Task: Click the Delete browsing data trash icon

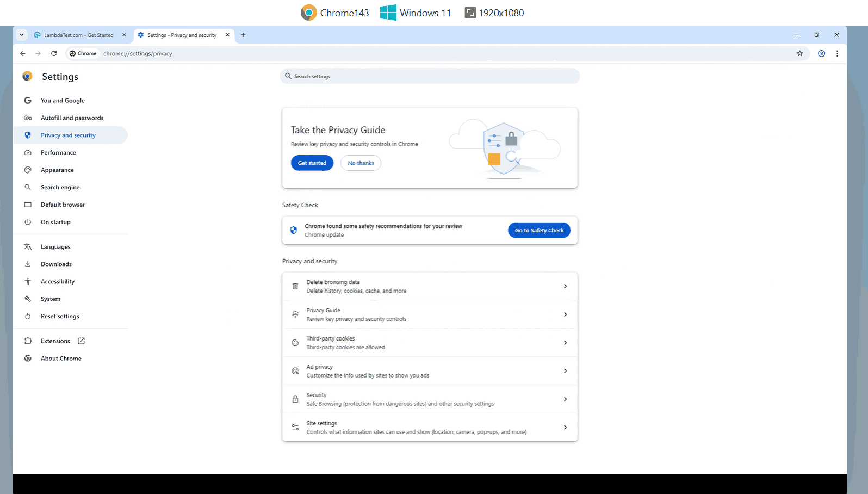Action: (x=295, y=286)
